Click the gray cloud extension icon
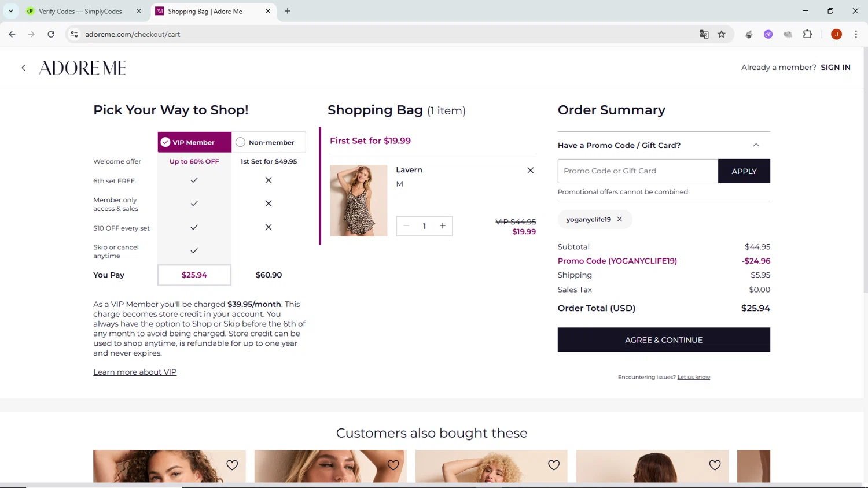868x488 pixels. pyautogui.click(x=788, y=34)
